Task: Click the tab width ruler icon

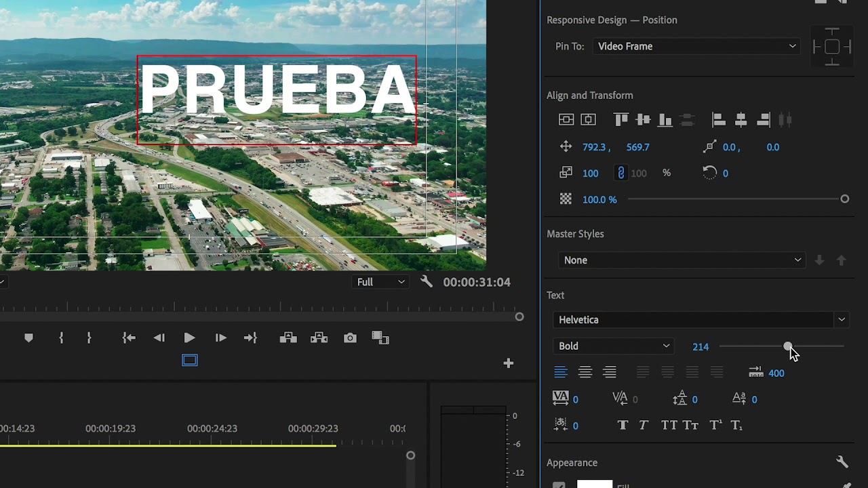Action: point(755,372)
